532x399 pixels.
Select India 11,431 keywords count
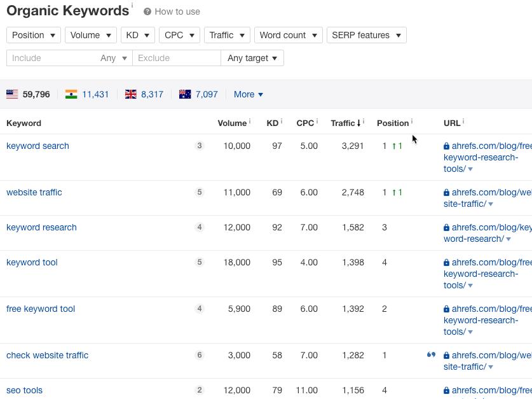pyautogui.click(x=95, y=94)
